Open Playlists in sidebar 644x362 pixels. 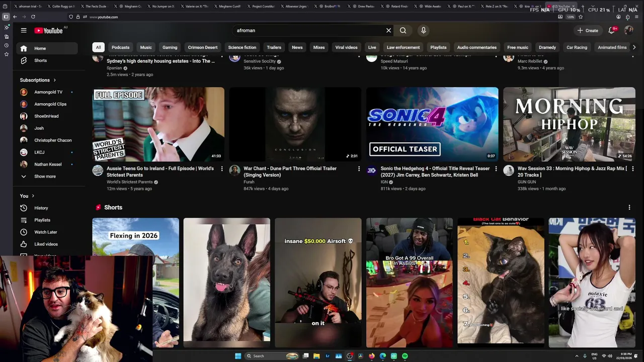(46, 220)
